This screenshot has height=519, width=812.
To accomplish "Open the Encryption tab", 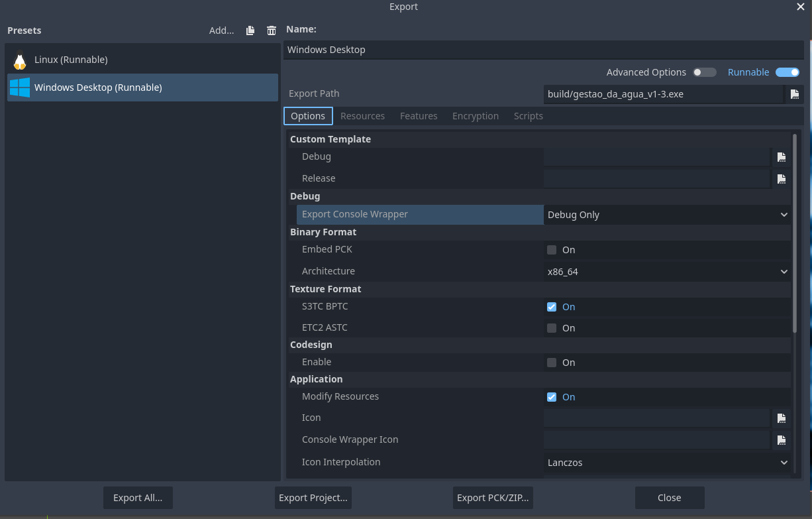I will pos(475,116).
